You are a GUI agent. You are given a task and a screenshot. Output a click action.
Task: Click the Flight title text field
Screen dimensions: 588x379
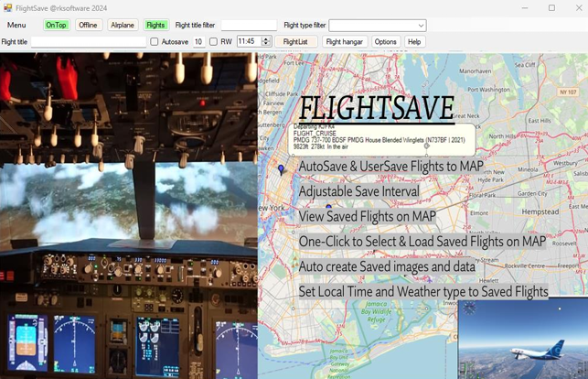(x=89, y=41)
